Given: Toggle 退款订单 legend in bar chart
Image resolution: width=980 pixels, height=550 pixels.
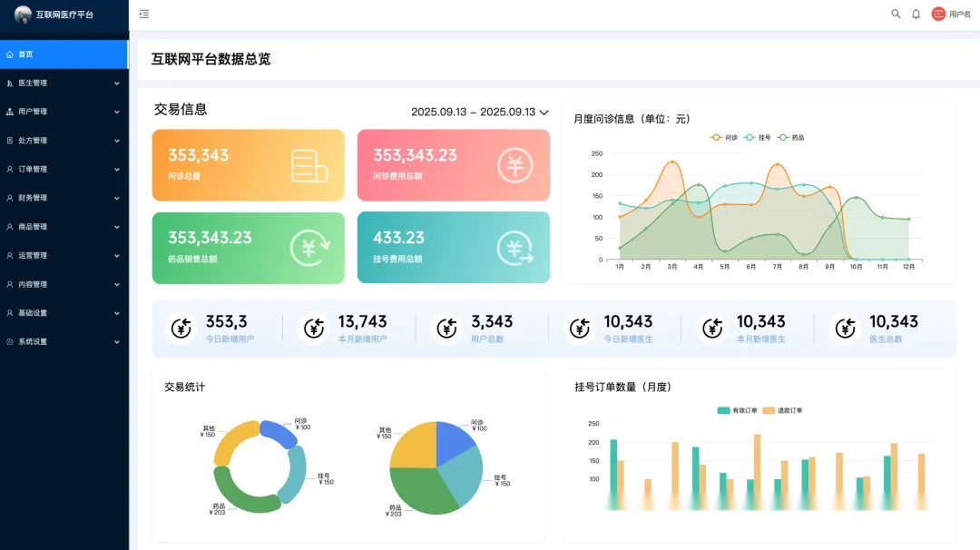Looking at the screenshot, I should pyautogui.click(x=781, y=410).
